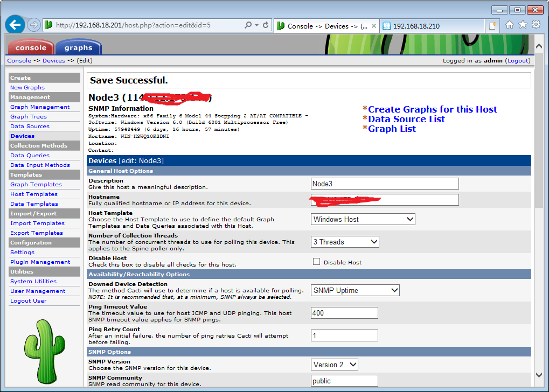Open the Host Template dropdown

[363, 219]
